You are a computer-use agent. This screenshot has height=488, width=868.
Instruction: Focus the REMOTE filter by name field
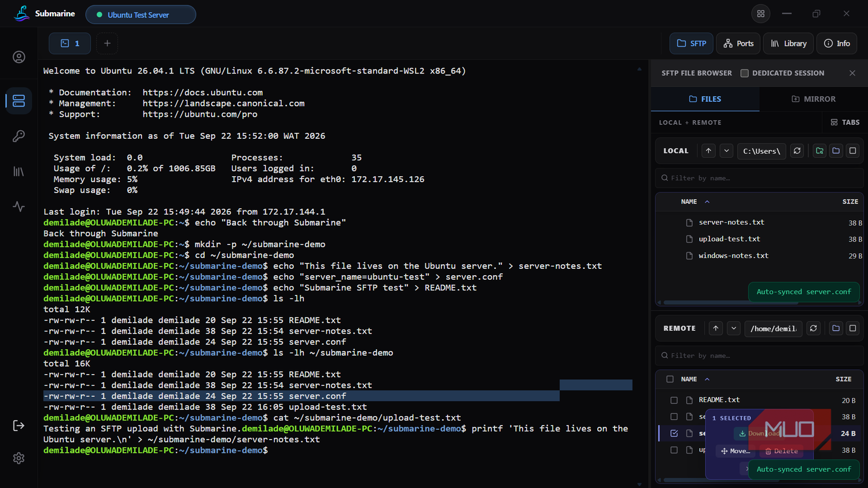pyautogui.click(x=759, y=356)
